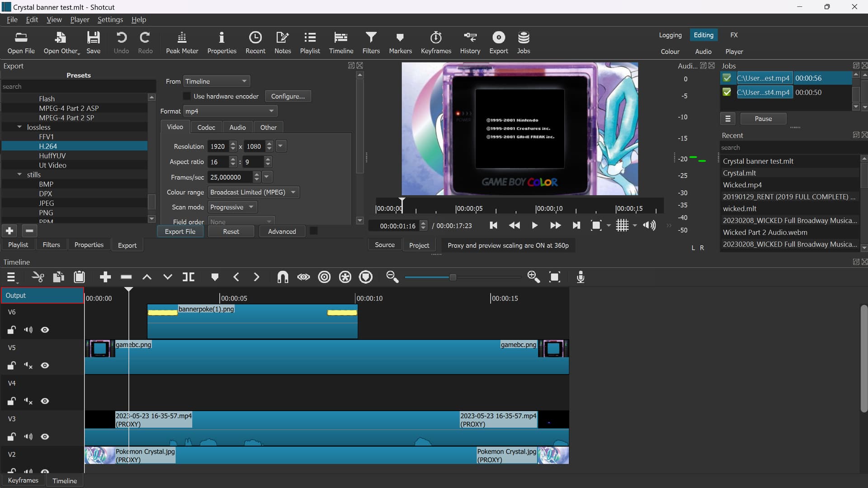Click the Advanced button
This screenshot has width=868, height=488.
282,231
